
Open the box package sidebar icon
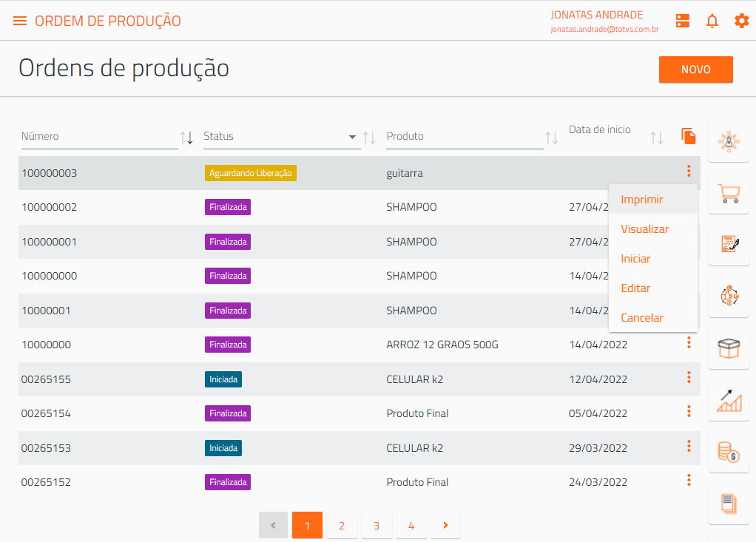[729, 348]
